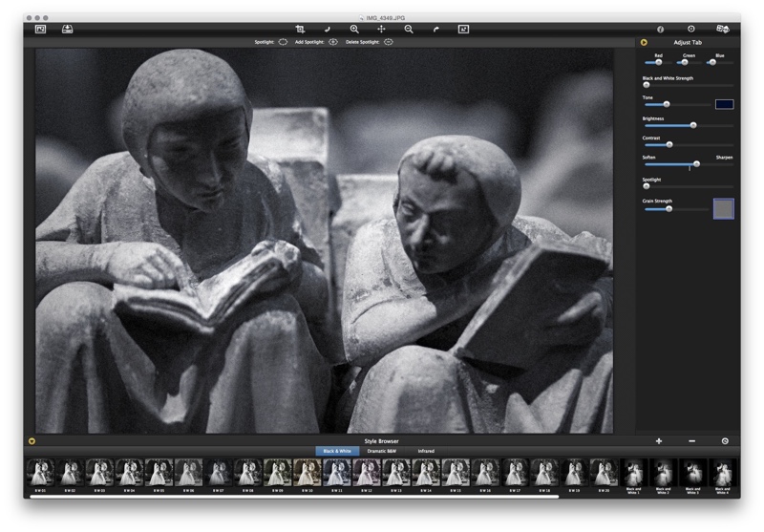Apply the BW 09 style thumbnail

[278, 473]
